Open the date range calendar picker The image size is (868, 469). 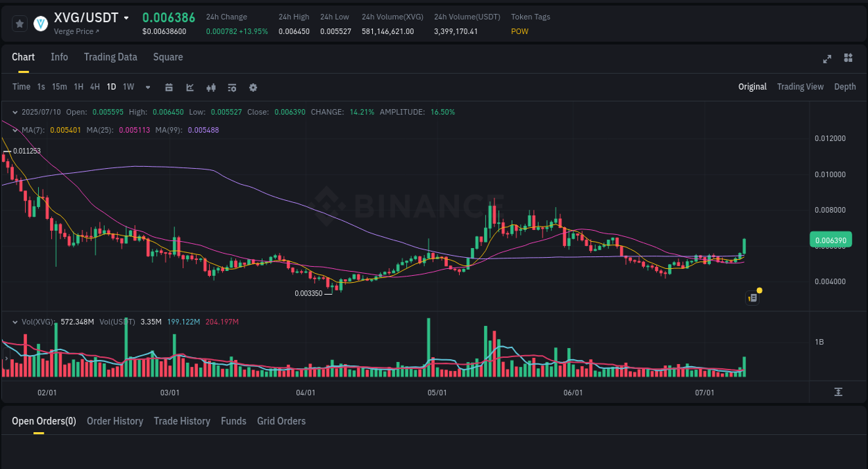pyautogui.click(x=169, y=87)
